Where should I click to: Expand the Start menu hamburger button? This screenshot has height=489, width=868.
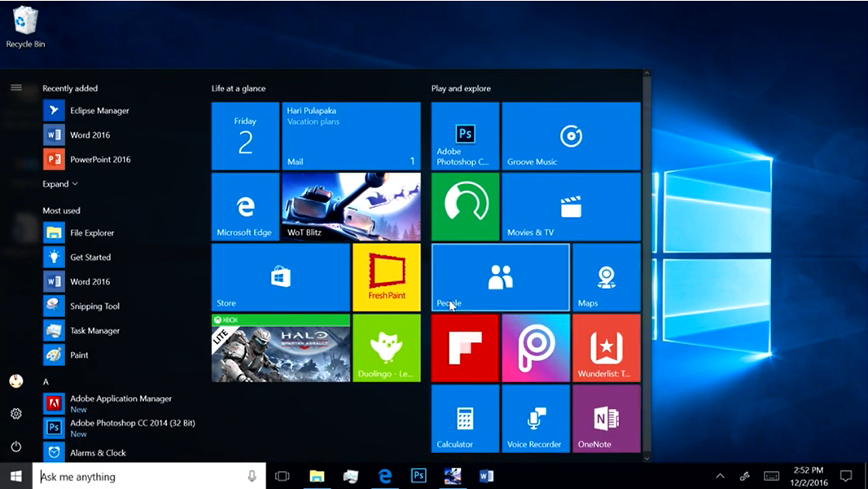(x=15, y=87)
